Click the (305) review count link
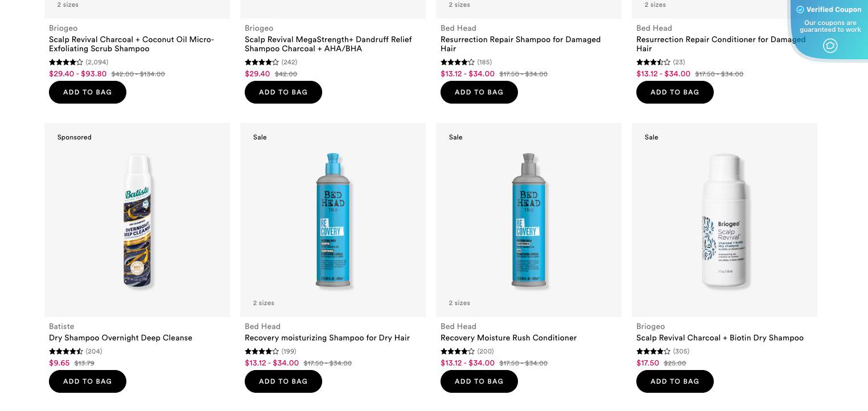Screen dimensions: 868x411 coord(681,351)
